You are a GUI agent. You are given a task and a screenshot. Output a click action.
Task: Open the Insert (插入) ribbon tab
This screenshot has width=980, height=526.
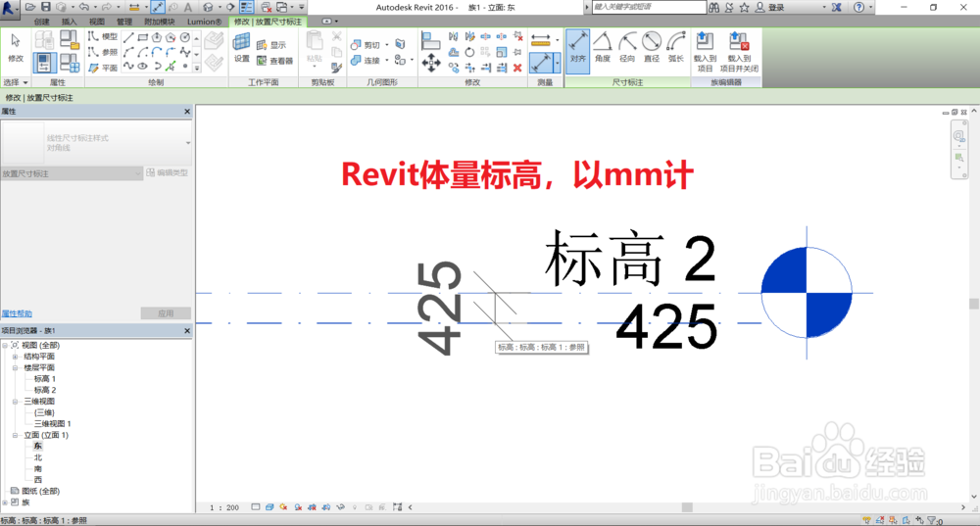tap(69, 22)
